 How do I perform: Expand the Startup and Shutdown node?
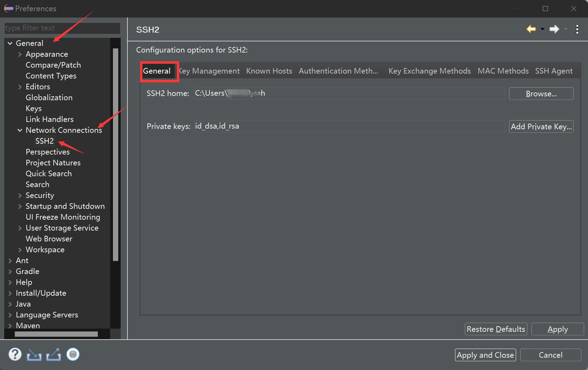click(20, 206)
